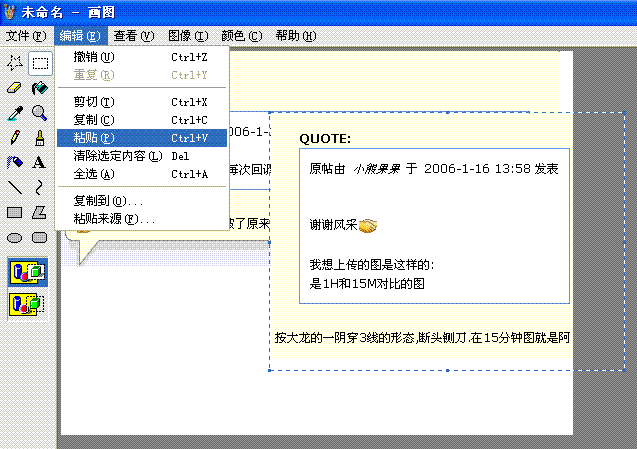Pick the Line tool
637x449 pixels.
(x=15, y=187)
